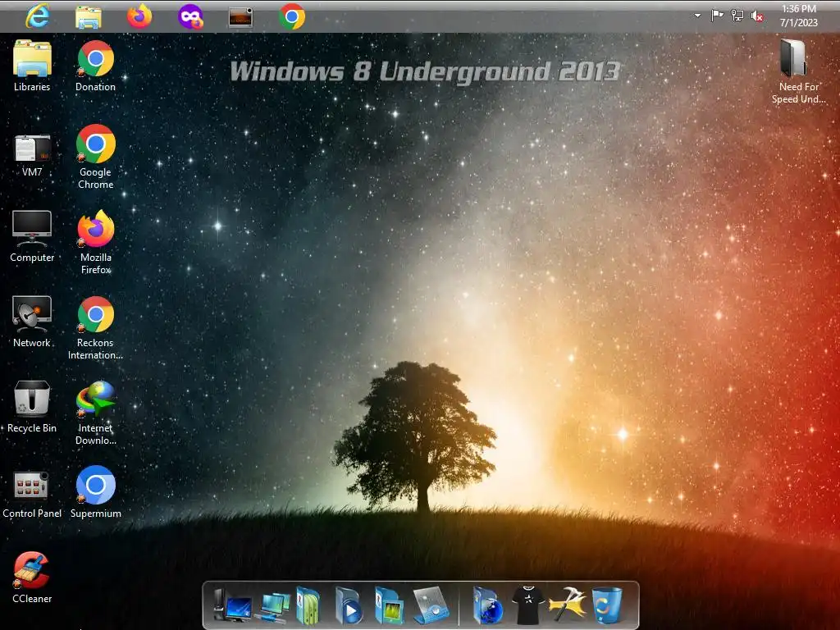Select the Libraries desktop icon

pos(32,66)
